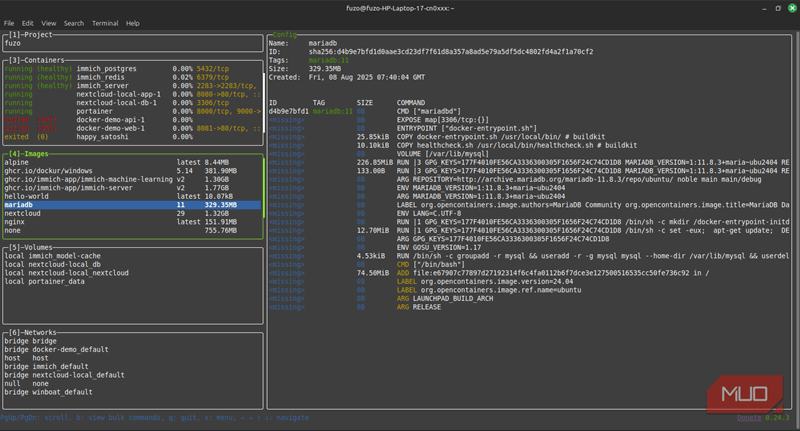Image resolution: width=800 pixels, height=431 pixels.
Task: Click the highlighted mariadb image row
Action: pos(133,205)
